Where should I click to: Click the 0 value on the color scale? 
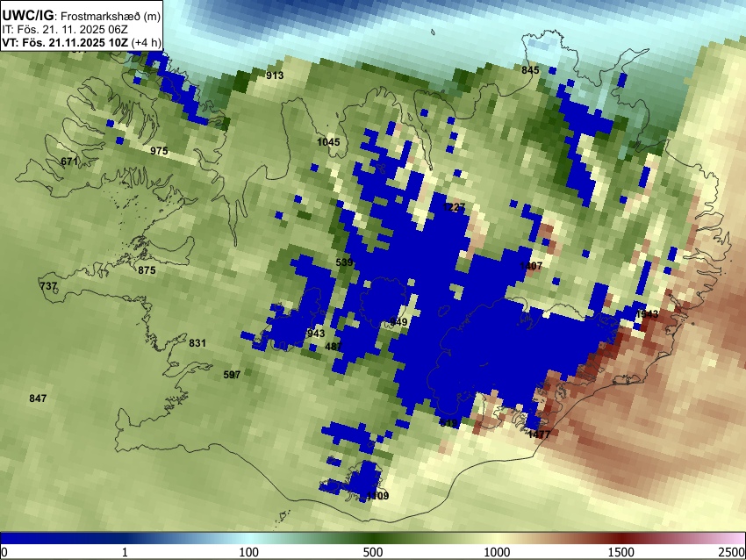pyautogui.click(x=4, y=552)
